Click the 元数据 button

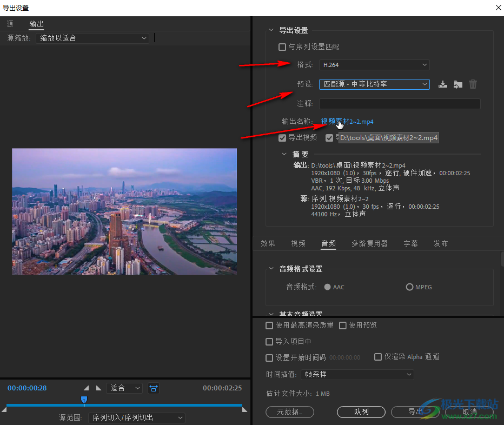coord(290,412)
